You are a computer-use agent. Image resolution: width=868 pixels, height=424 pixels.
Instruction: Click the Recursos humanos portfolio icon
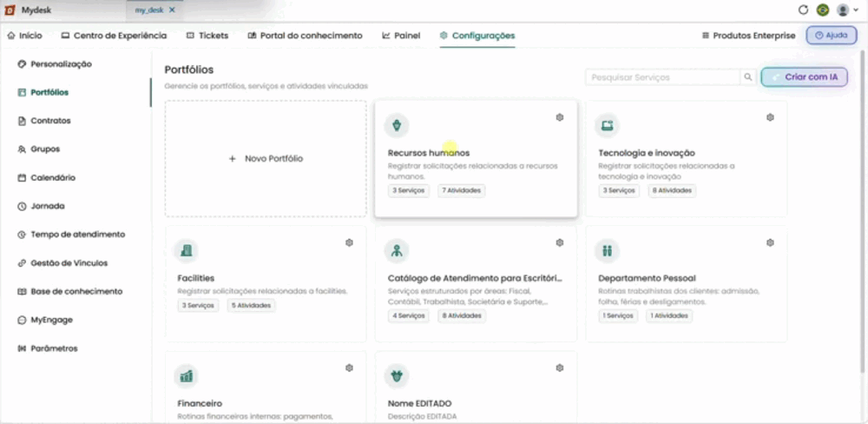[397, 126]
